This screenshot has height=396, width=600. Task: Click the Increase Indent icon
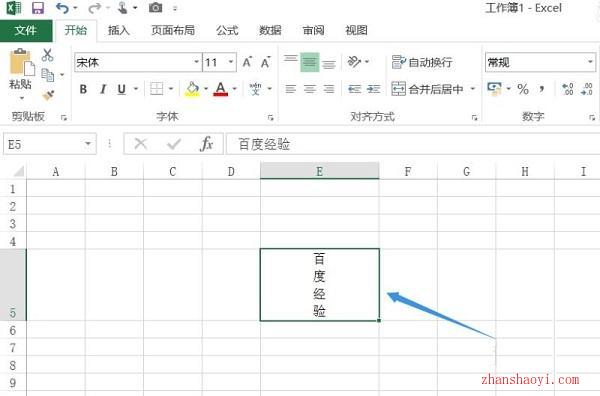[373, 89]
